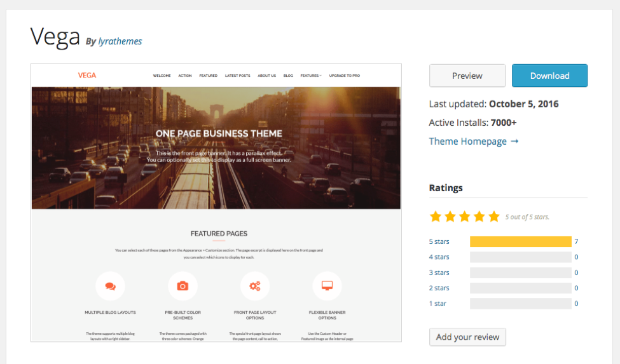The image size is (620, 364).
Task: Click the Add your review button
Action: 467,337
